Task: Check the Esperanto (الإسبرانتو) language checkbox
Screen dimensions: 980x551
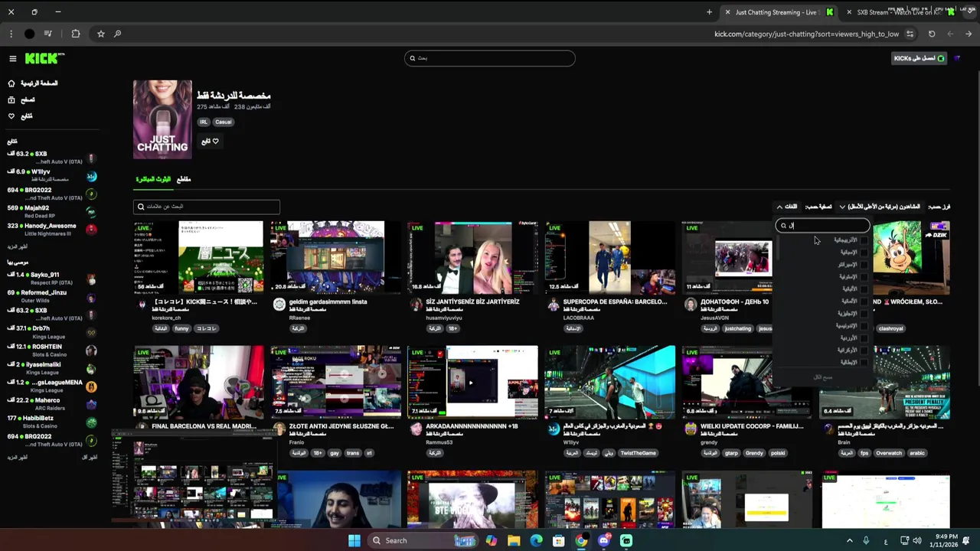Action: (864, 265)
